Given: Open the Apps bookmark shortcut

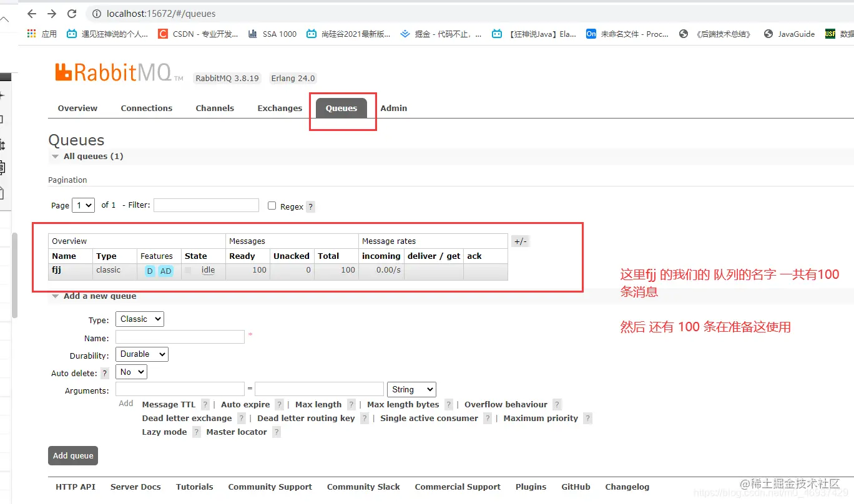Looking at the screenshot, I should [42, 34].
